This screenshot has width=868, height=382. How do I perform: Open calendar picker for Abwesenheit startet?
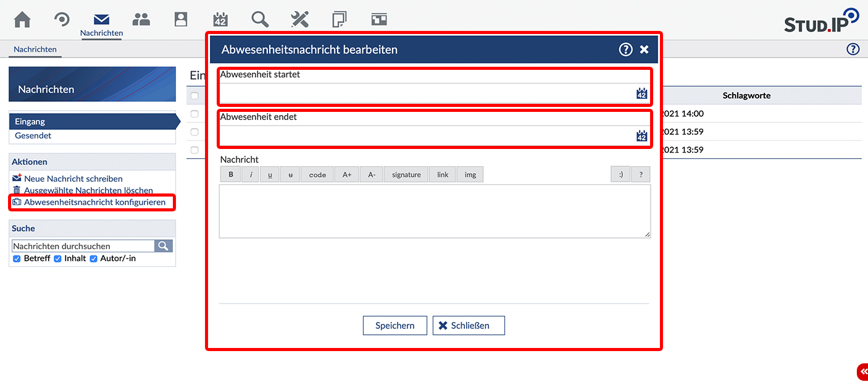641,94
